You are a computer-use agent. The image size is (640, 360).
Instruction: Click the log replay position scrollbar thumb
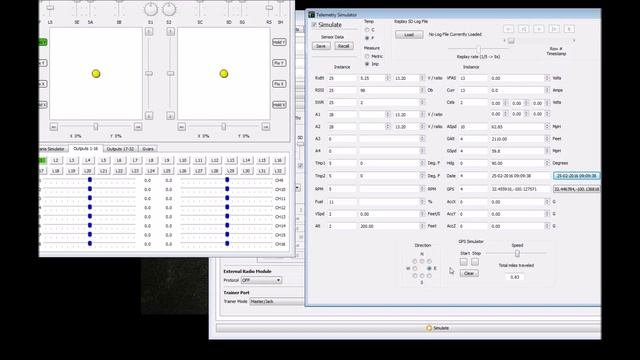coord(511,41)
